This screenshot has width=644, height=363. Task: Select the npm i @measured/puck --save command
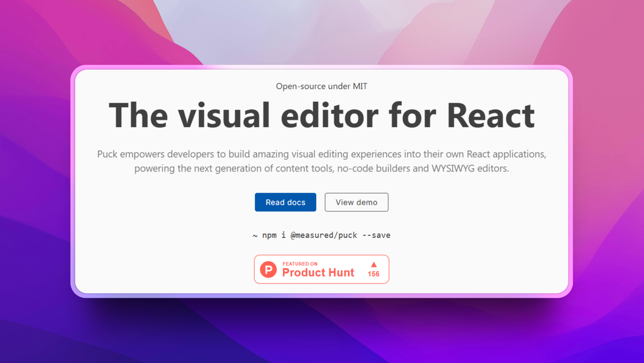click(x=321, y=235)
